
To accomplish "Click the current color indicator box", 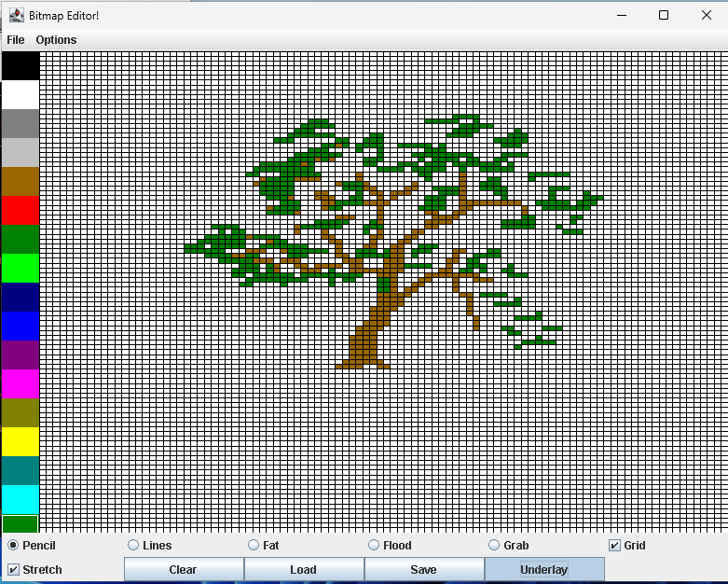I will [x=21, y=523].
